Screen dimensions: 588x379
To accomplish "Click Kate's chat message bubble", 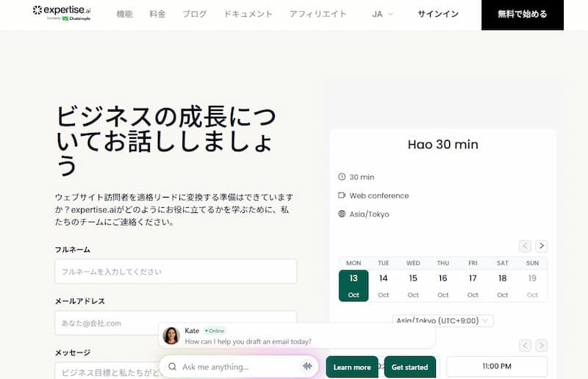I will click(297, 336).
